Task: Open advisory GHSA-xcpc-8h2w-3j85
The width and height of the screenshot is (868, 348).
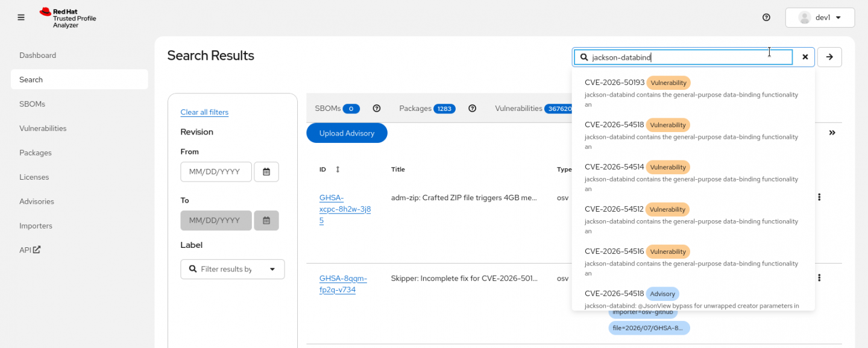Action: 345,209
